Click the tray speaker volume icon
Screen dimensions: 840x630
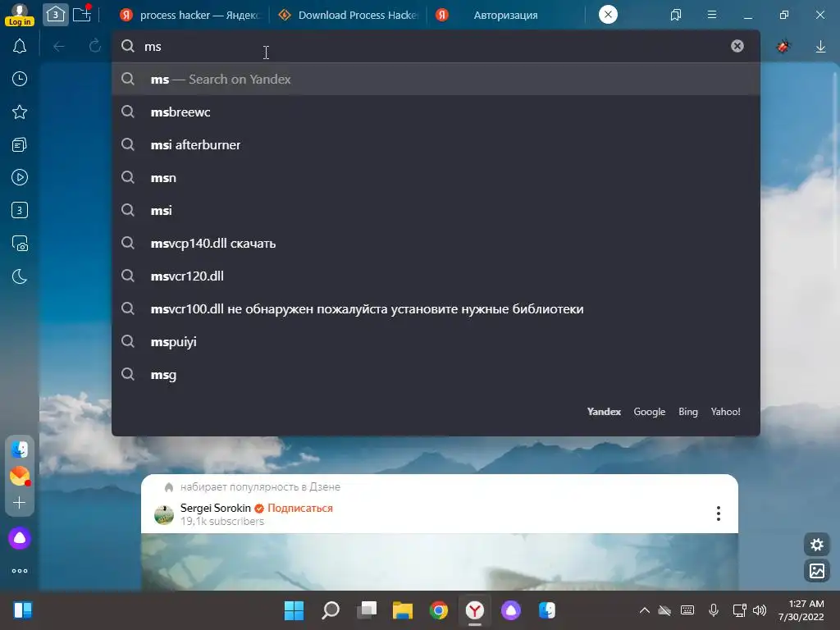click(759, 610)
